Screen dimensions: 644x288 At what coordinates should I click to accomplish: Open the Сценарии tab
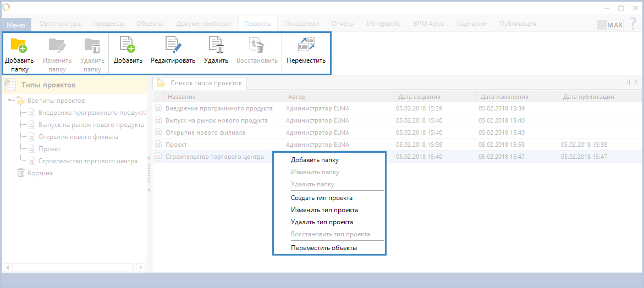[x=471, y=24]
